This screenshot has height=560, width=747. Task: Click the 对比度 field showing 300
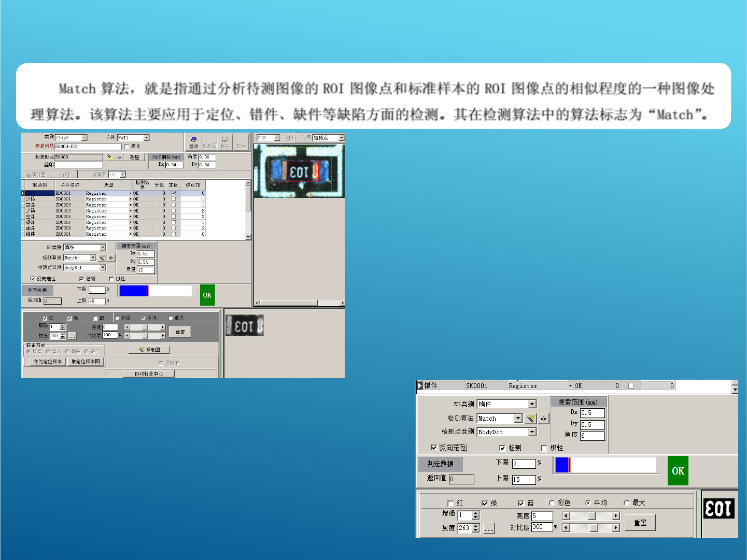542,527
